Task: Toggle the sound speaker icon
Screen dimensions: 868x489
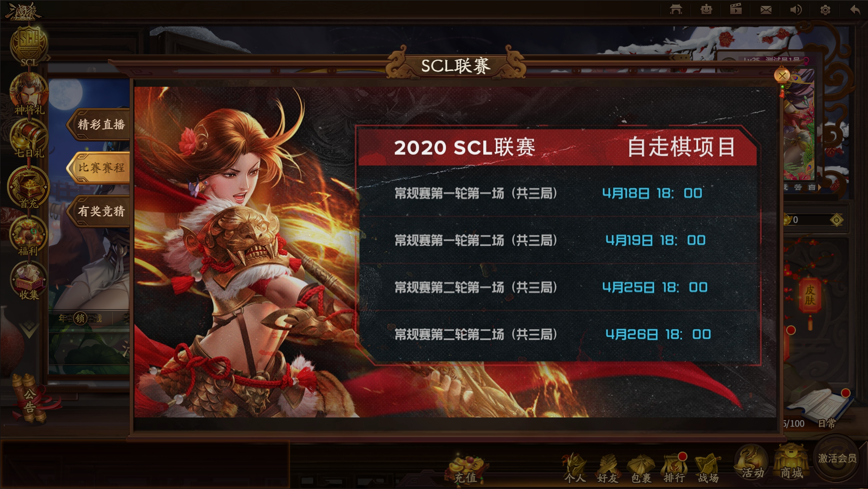Action: tap(795, 10)
